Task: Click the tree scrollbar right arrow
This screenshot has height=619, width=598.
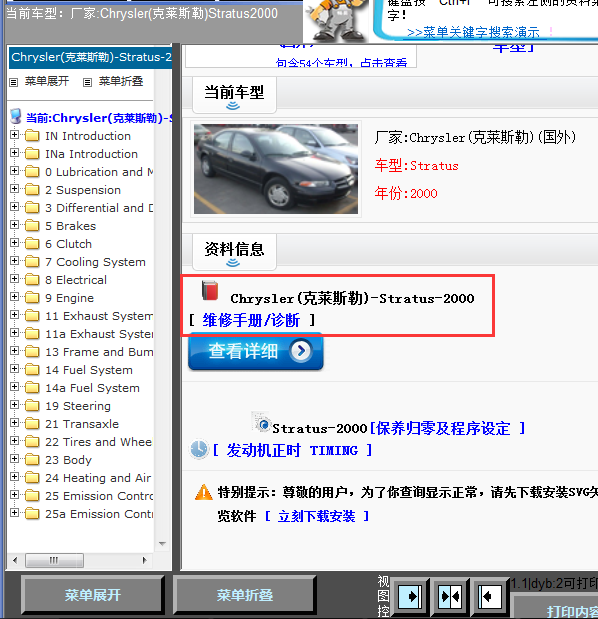Action: 144,560
